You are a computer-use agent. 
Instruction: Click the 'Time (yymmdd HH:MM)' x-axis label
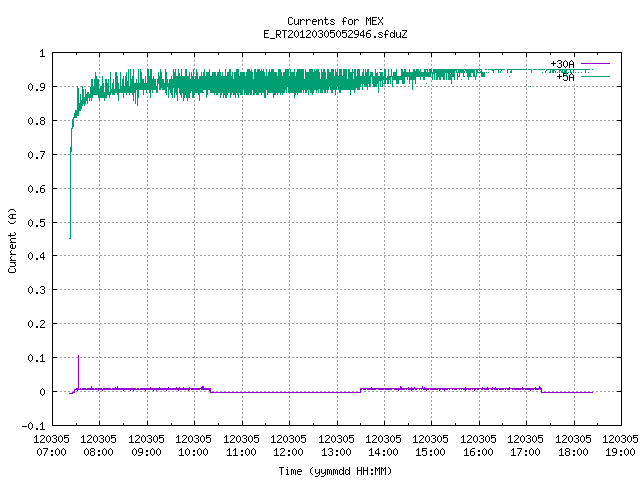click(x=335, y=471)
